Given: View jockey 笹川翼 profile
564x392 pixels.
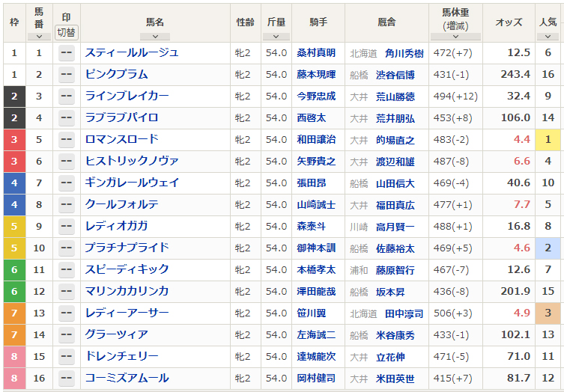Looking at the screenshot, I should tap(311, 313).
